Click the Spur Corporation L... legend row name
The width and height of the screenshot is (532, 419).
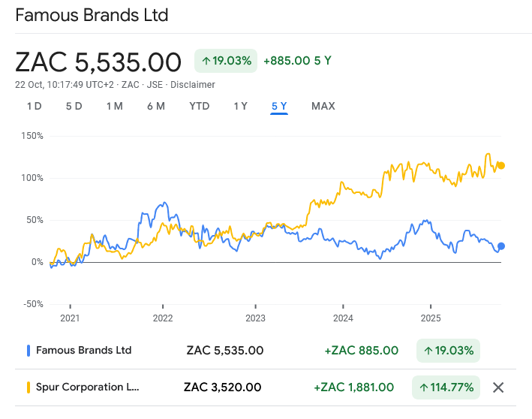click(x=88, y=387)
